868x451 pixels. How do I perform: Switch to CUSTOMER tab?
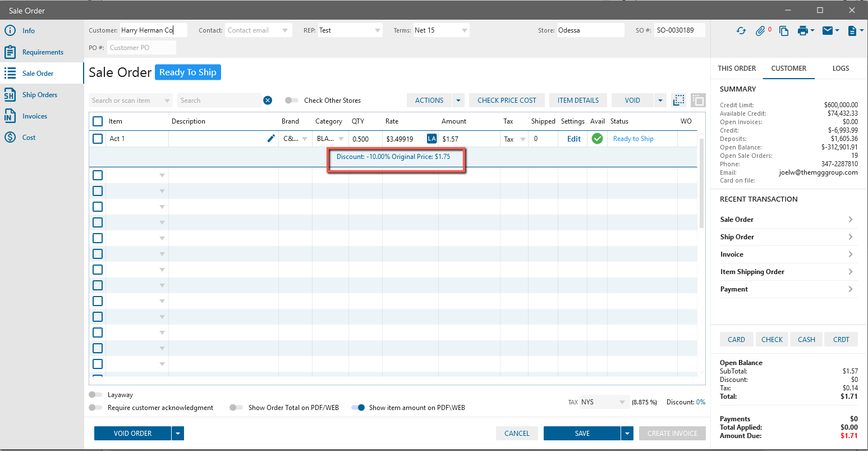click(788, 69)
